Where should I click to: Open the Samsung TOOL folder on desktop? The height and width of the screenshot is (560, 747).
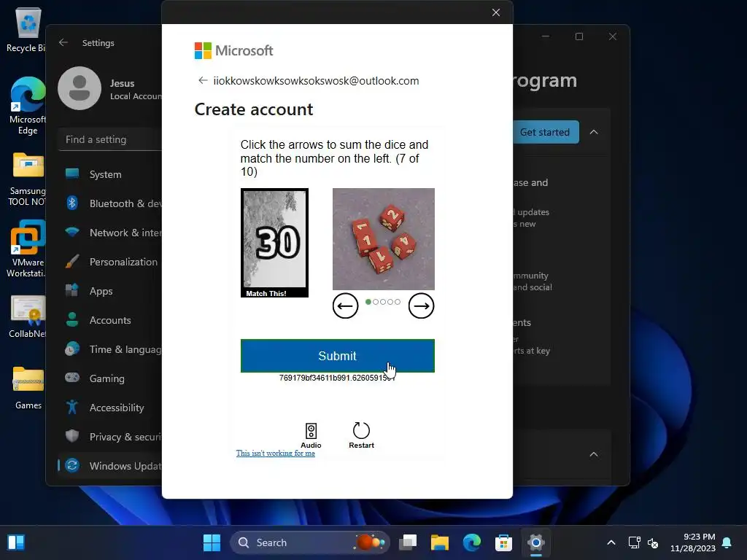pyautogui.click(x=28, y=179)
